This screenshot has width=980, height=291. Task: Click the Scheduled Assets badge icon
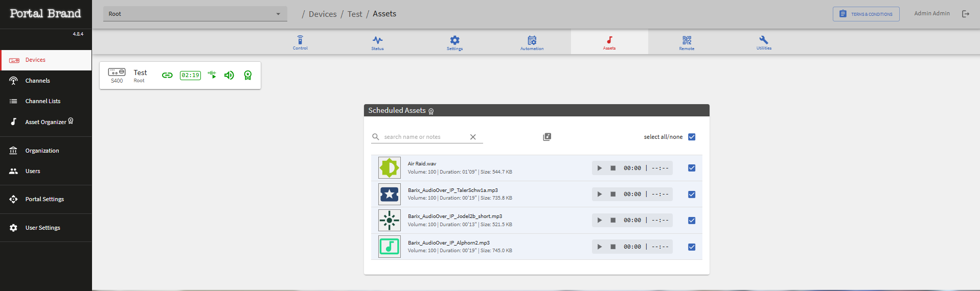point(431,111)
